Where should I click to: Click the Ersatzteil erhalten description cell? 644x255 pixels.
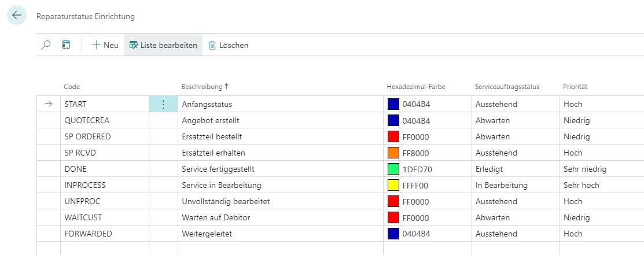(281, 153)
